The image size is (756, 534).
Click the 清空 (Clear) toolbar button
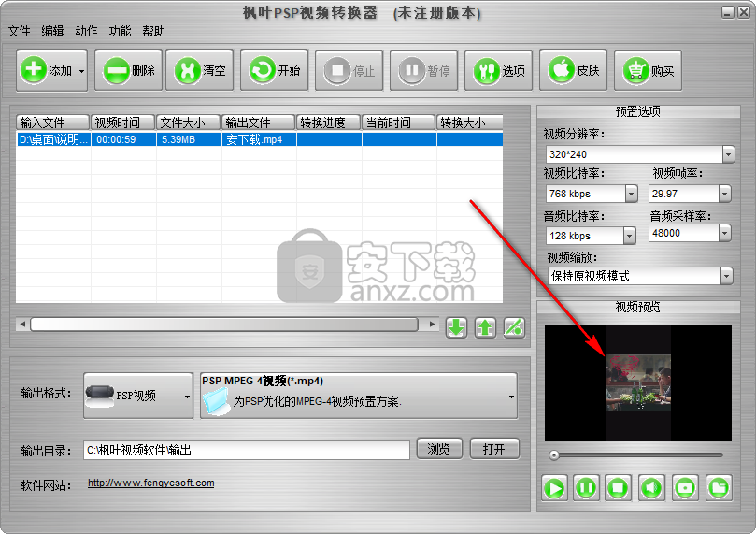200,70
